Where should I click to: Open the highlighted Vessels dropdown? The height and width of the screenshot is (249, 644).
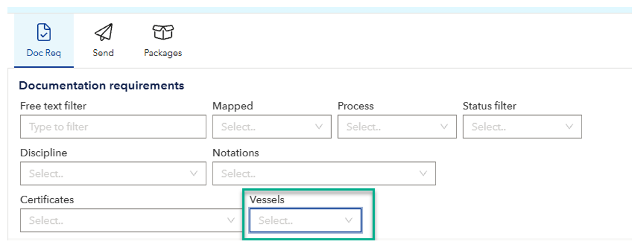click(298, 220)
